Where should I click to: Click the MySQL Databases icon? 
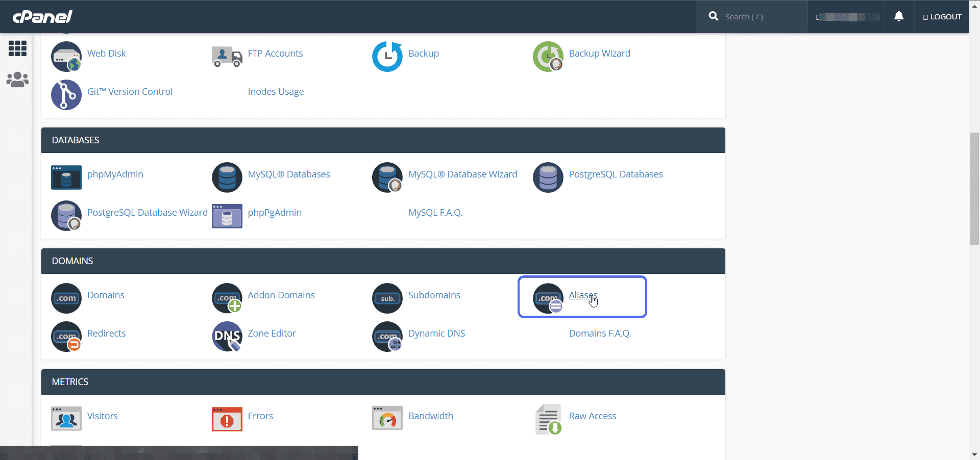[227, 177]
